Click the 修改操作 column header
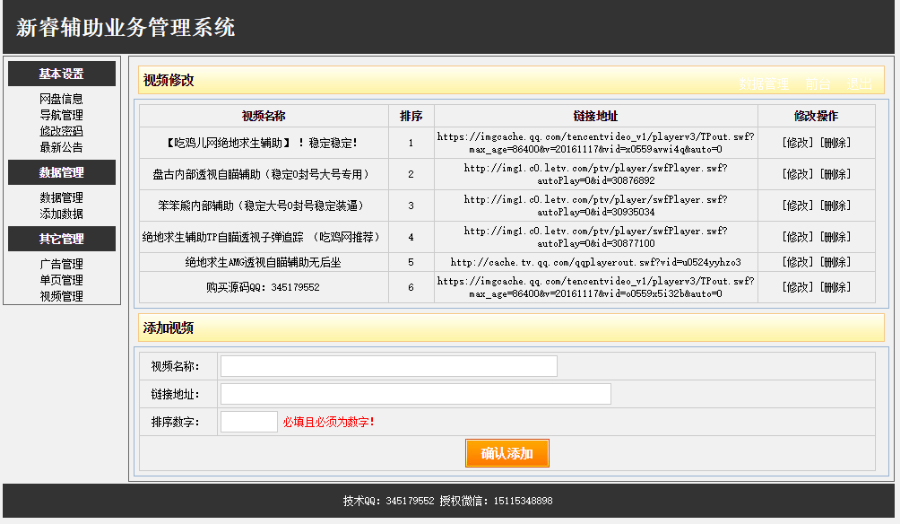This screenshot has width=900, height=524. [x=816, y=116]
